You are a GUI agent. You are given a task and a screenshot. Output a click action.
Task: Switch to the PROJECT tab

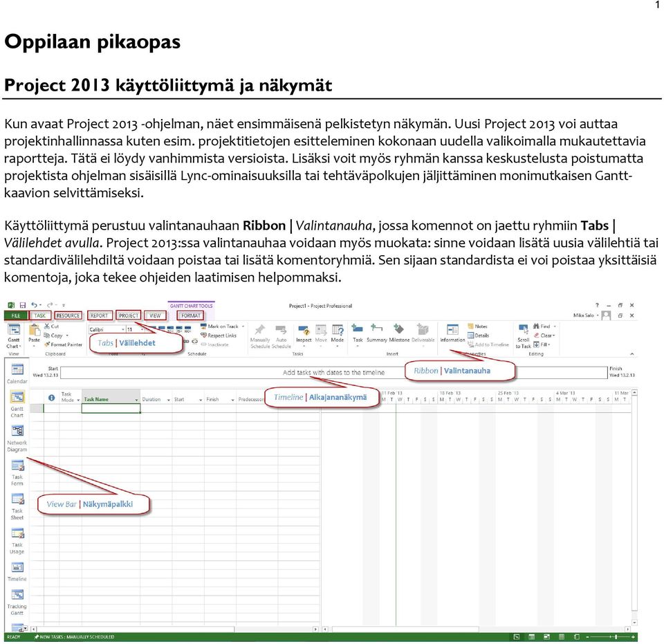tap(129, 315)
